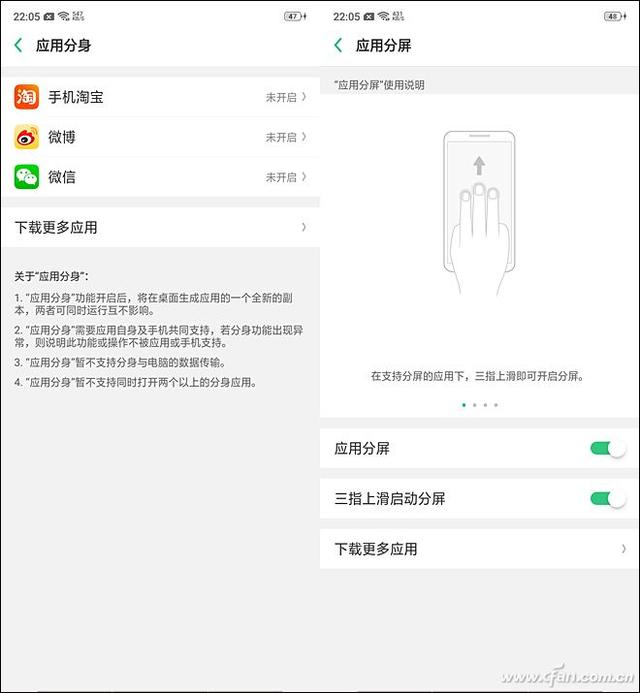Open 下载更多应用 on 应用分身 page

(160, 227)
